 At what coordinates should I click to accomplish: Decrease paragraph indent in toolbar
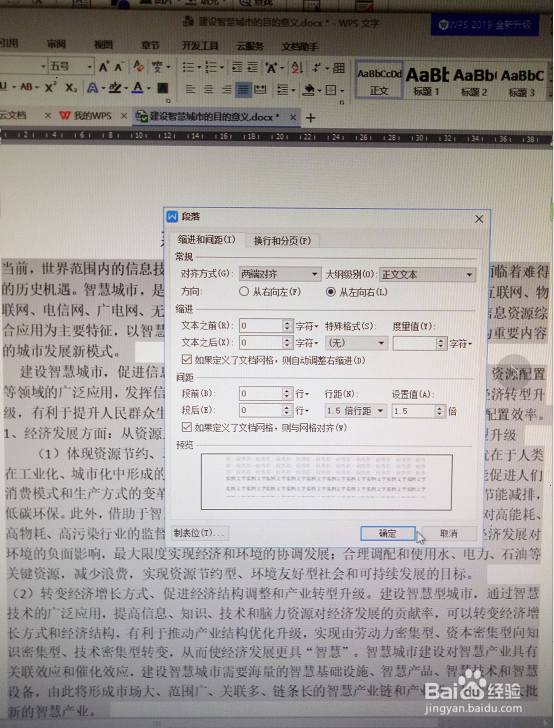(x=237, y=67)
